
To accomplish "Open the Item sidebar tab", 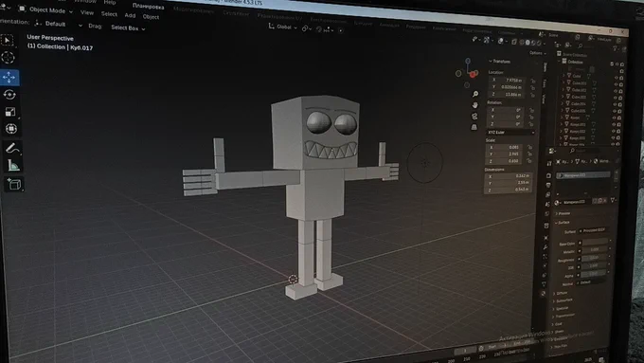I will click(x=545, y=67).
